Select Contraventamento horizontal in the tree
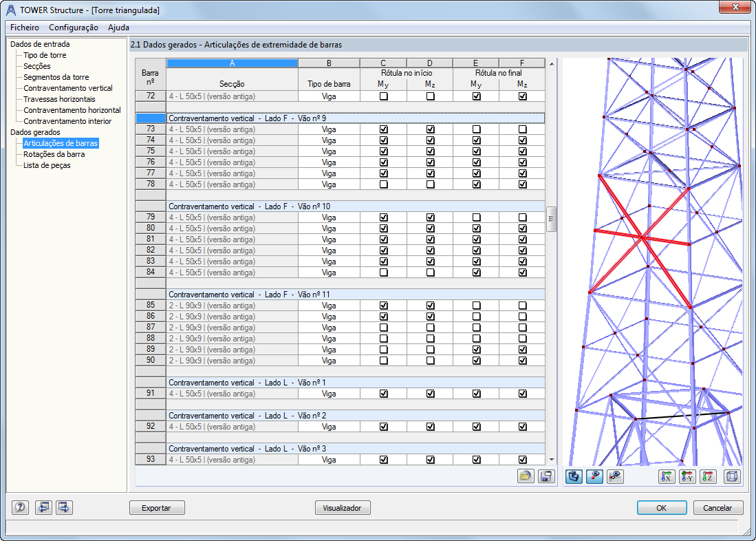756x541 pixels. (x=72, y=110)
